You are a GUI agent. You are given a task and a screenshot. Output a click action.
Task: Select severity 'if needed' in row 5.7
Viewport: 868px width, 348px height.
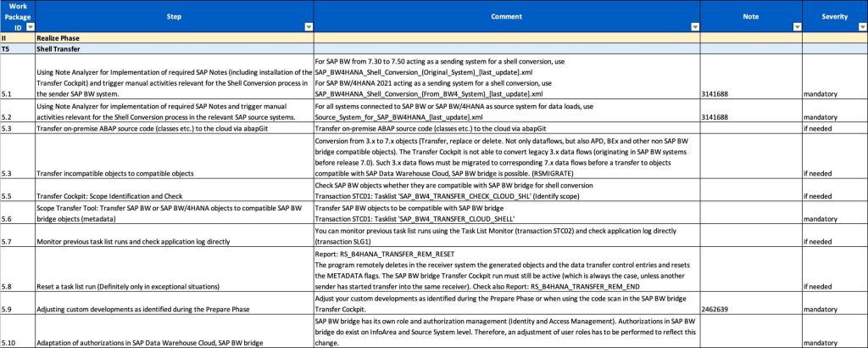835,235
